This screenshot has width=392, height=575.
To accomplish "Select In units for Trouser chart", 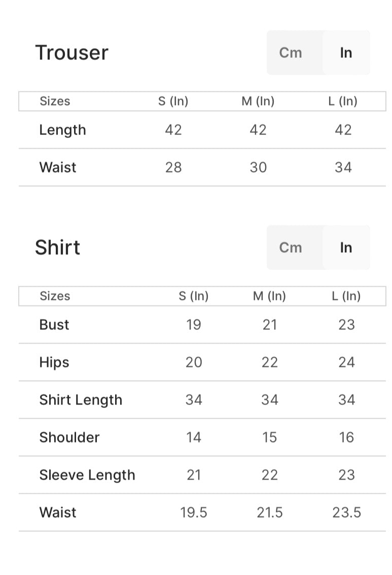I will [x=346, y=53].
